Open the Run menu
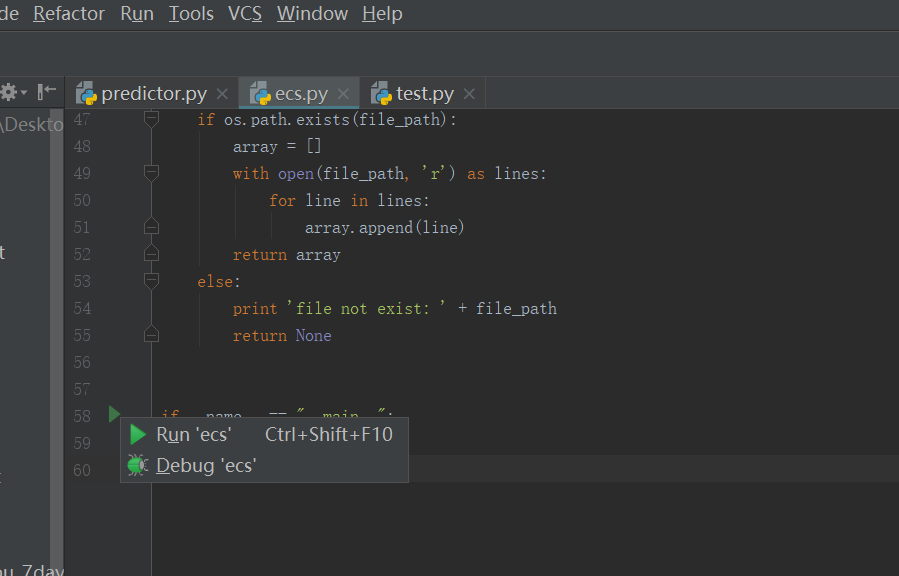Screen dimensions: 899x576 point(137,13)
